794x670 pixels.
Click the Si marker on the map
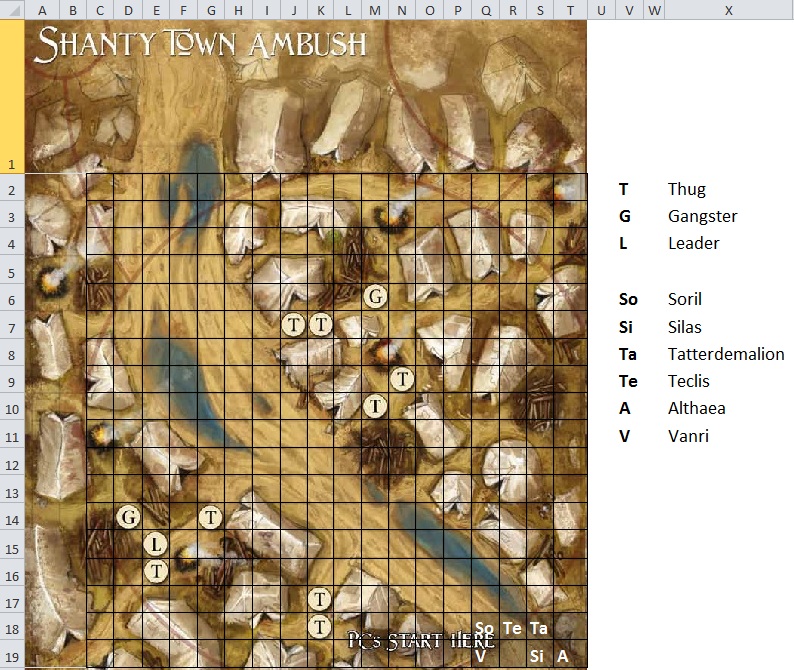[x=537, y=656]
